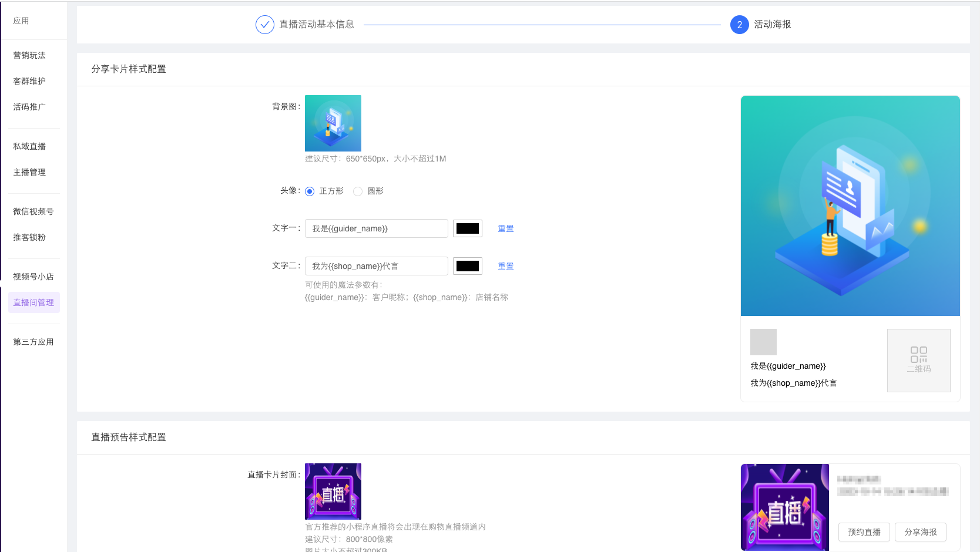Screen dimensions: 980x552
Task: Reset the 文字二 text field
Action: (x=505, y=267)
